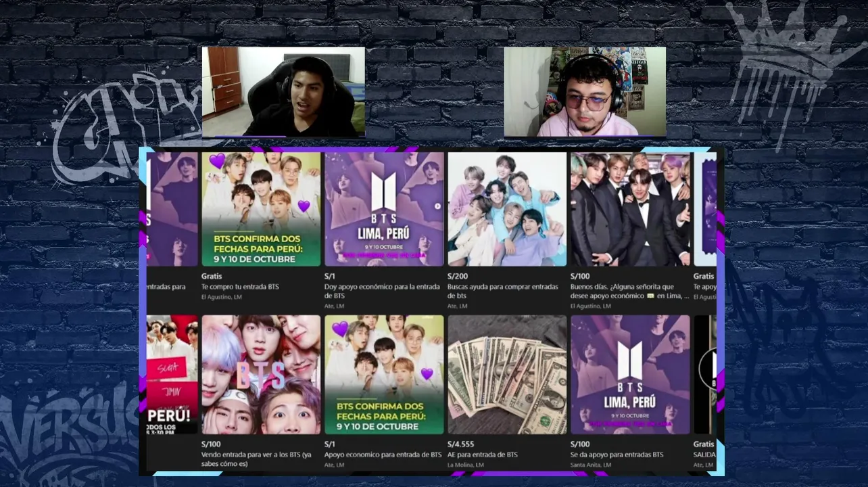Click the 'S/4.555' price
Screen dimensions: 868x487
pos(461,444)
